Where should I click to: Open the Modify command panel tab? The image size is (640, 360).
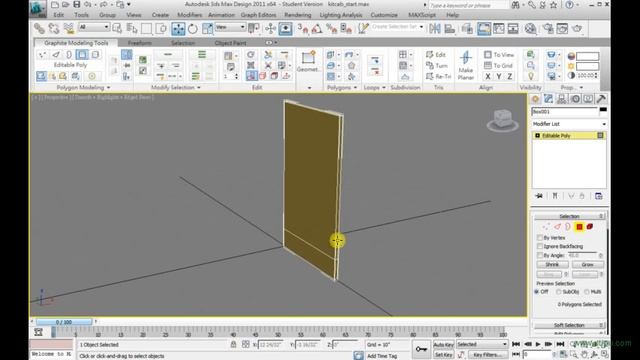(548, 99)
